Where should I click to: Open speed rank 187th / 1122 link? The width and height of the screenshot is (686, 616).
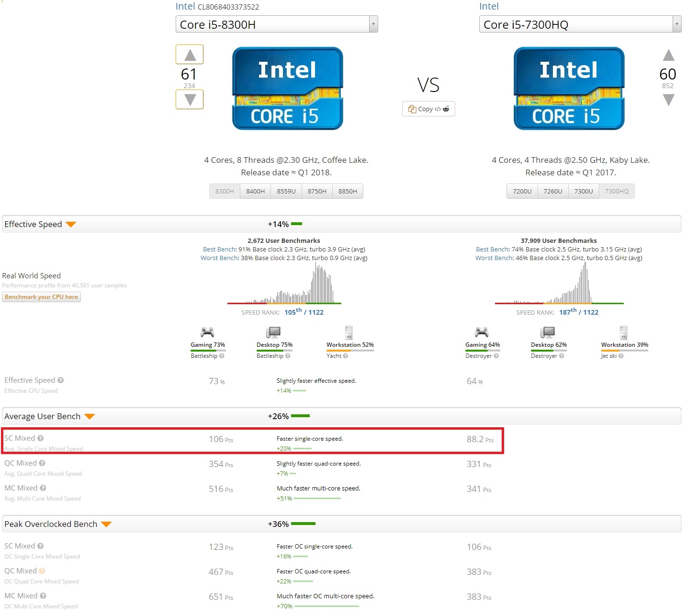point(579,312)
